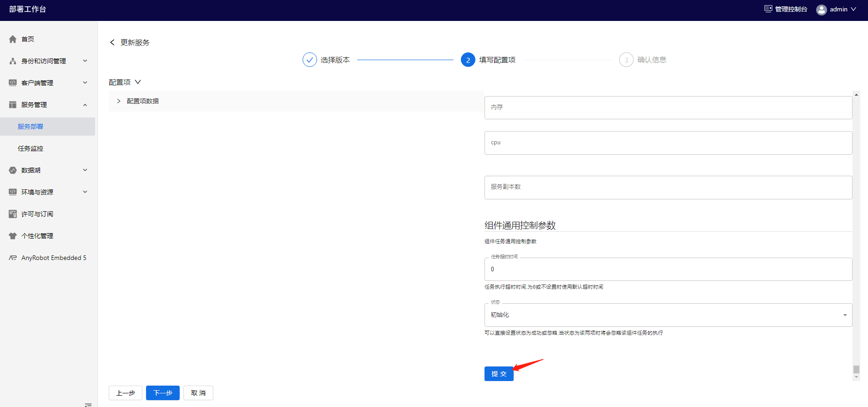This screenshot has width=868, height=407.
Task: Click the identity and access management icon
Action: (x=13, y=61)
